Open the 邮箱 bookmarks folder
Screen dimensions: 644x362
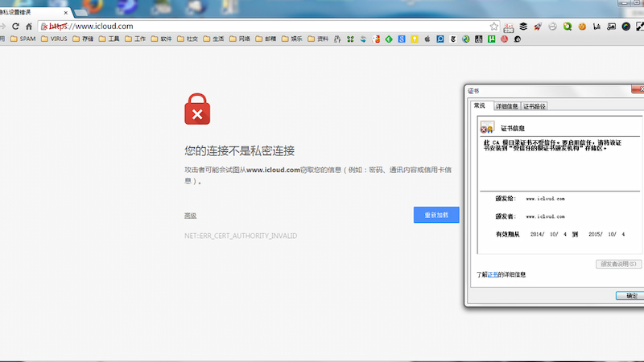click(266, 39)
